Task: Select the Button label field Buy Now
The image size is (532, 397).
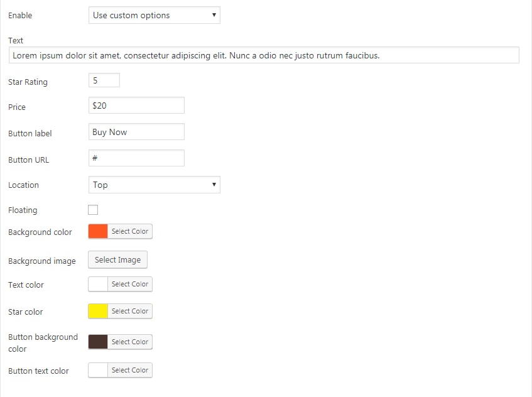Action: [x=136, y=132]
